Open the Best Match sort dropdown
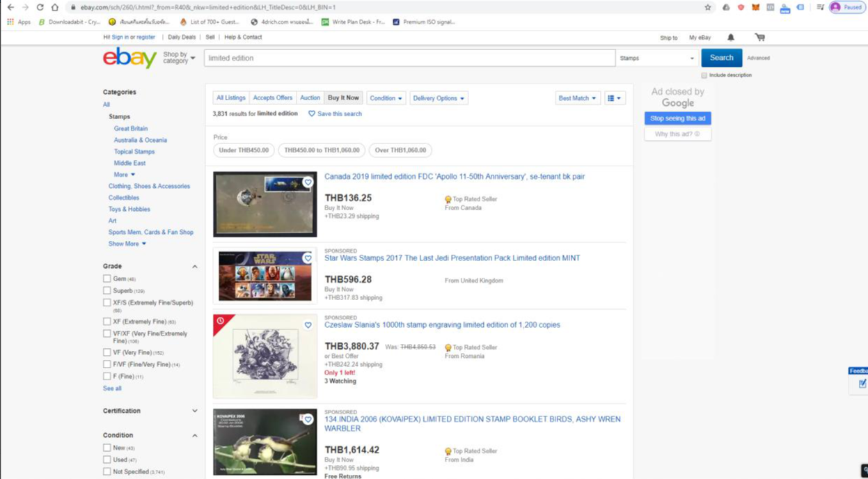 [x=577, y=98]
